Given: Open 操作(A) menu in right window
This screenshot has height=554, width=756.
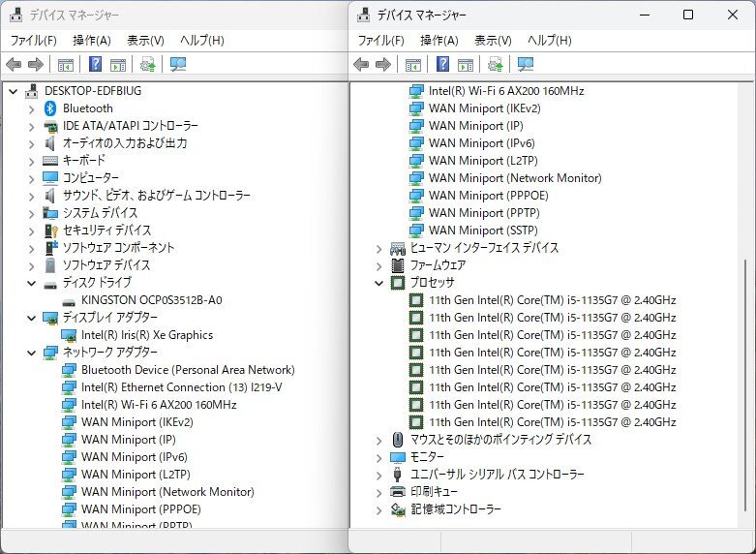Looking at the screenshot, I should [x=439, y=40].
